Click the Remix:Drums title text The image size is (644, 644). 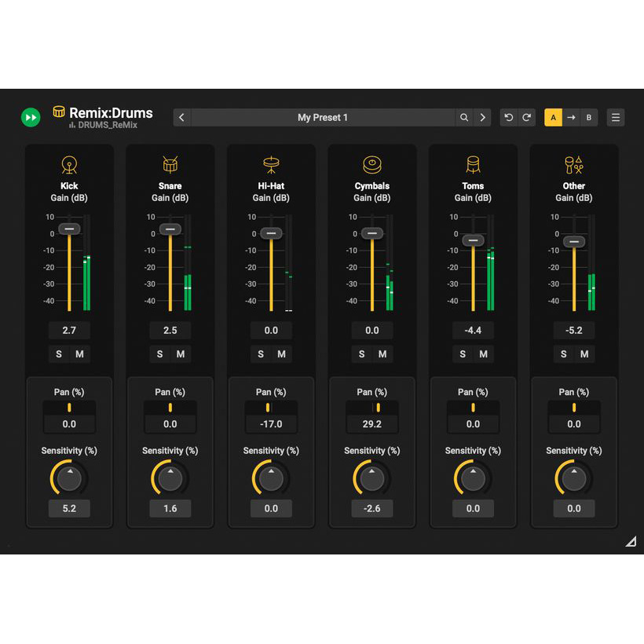(x=111, y=112)
